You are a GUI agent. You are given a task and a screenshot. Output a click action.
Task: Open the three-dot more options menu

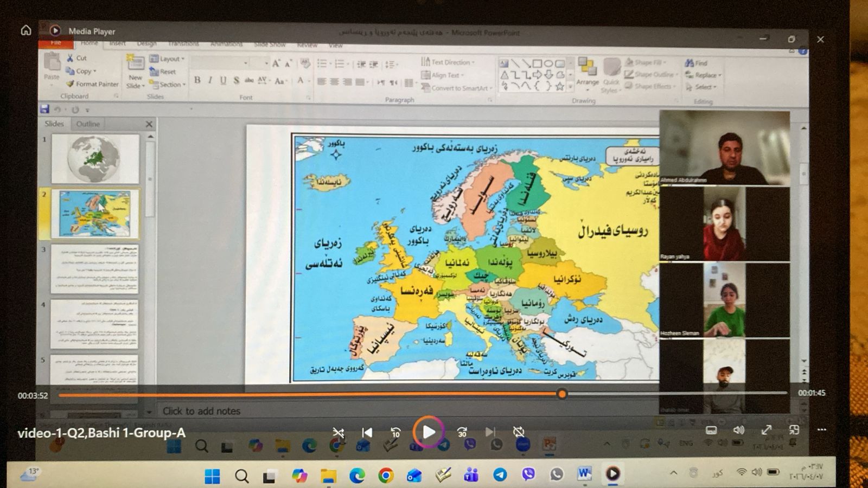point(822,430)
